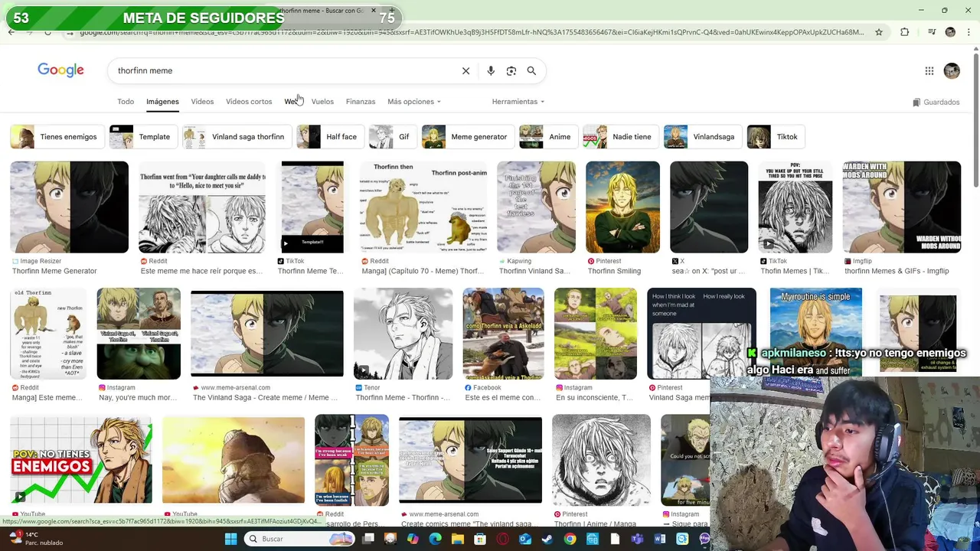Go to the Google logo homepage
This screenshot has width=980, height=551.
click(60, 70)
